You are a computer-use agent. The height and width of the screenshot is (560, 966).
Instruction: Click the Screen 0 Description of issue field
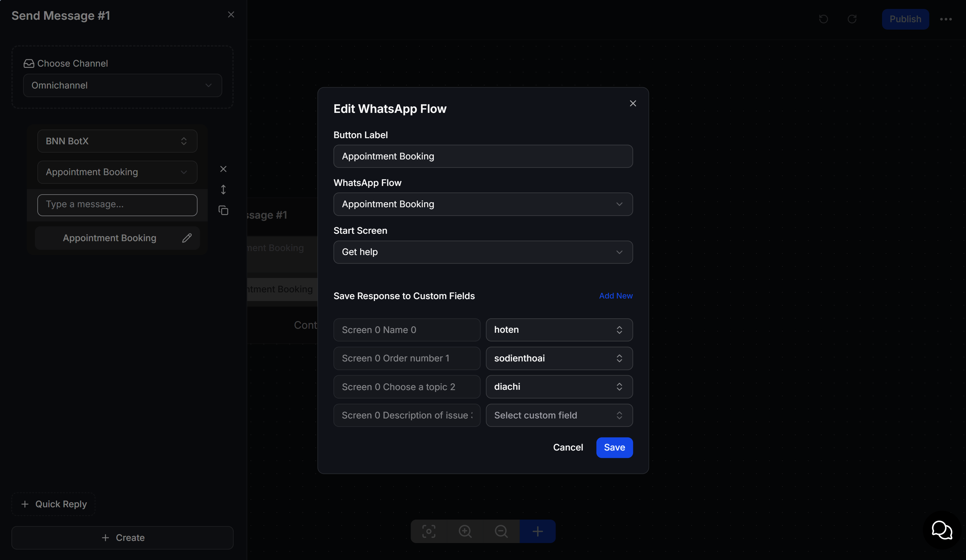[407, 415]
